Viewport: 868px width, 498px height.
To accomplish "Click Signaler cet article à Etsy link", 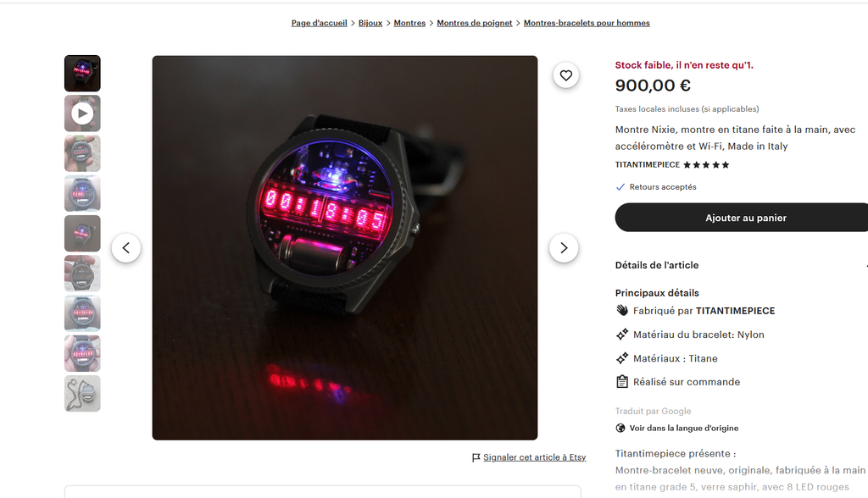I will 534,457.
